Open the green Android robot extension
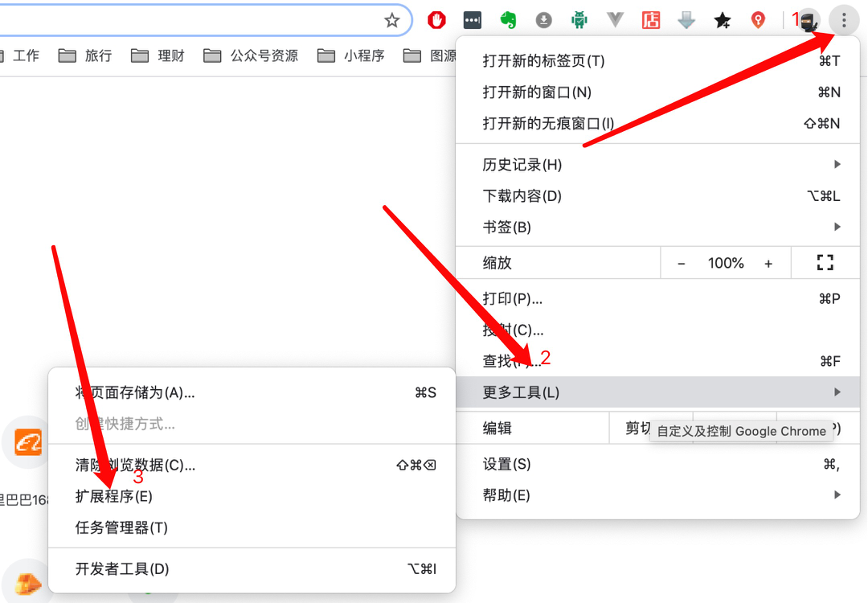 point(579,20)
